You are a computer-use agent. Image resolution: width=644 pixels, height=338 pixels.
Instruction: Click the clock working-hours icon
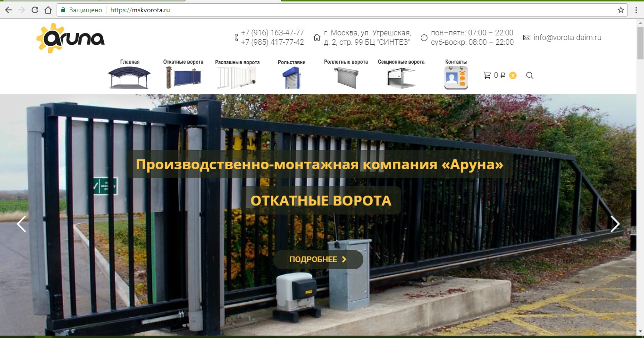(424, 38)
